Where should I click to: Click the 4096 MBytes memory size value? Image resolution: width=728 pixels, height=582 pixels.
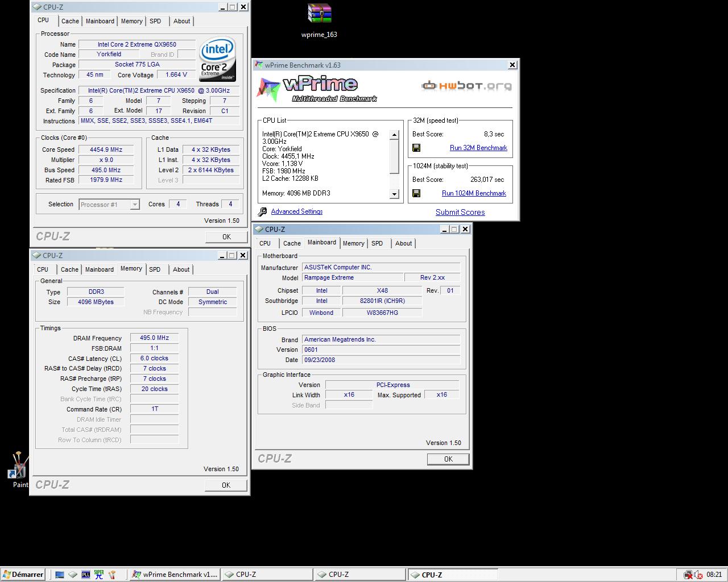click(x=96, y=302)
